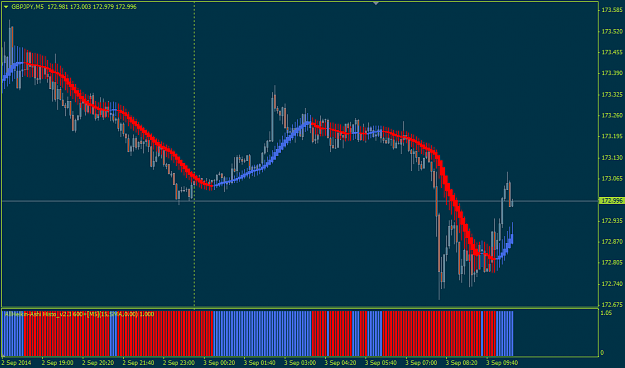Click price scale value 173.390
This screenshot has width=625, height=368.
point(612,73)
